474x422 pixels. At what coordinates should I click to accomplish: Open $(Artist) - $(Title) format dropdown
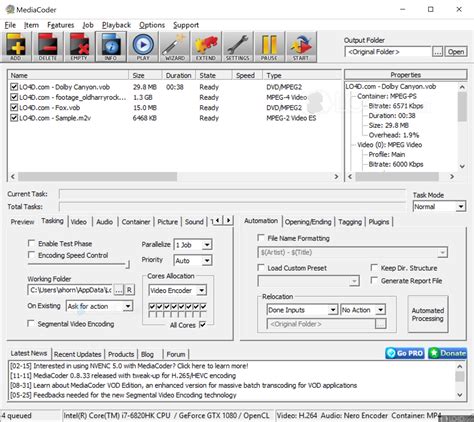[353, 253]
